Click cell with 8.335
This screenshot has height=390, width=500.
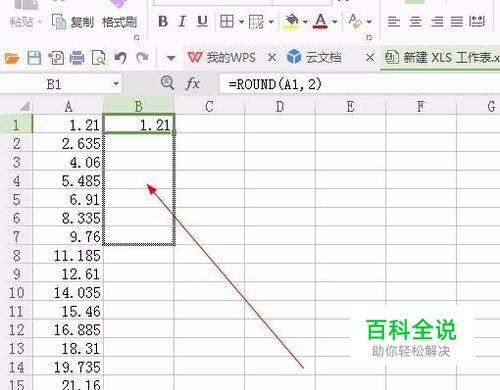click(x=68, y=218)
